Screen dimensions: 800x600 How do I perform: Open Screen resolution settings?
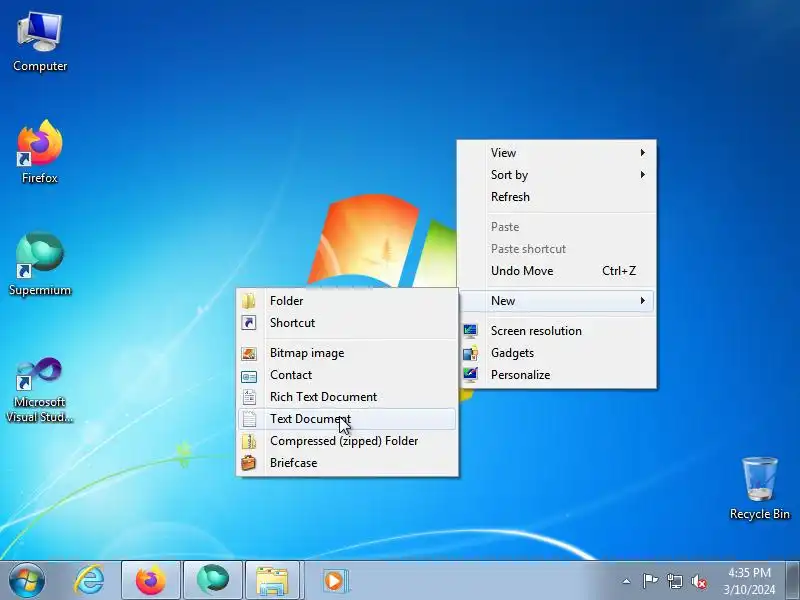[557, 331]
